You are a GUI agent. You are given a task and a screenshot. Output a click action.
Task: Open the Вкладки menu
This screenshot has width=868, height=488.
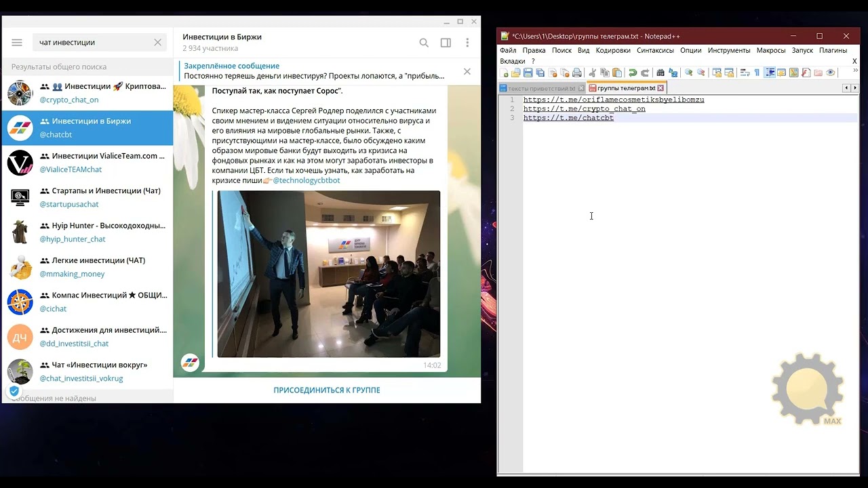[513, 61]
